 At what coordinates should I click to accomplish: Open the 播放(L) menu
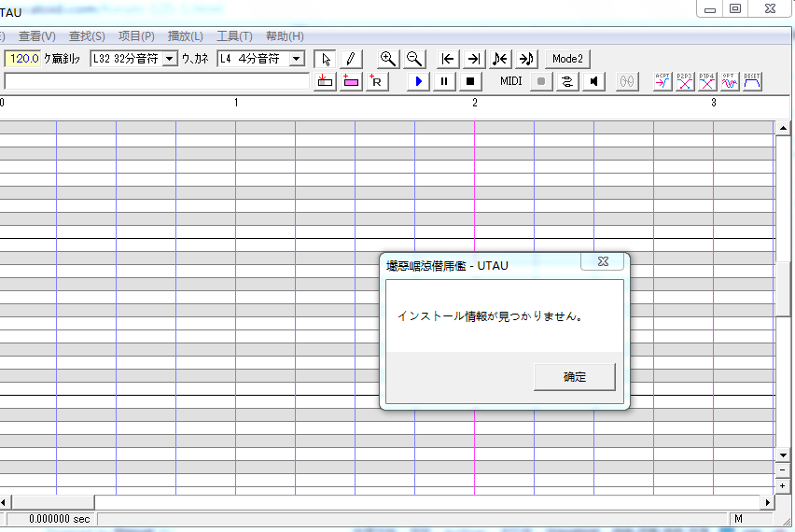tap(186, 36)
